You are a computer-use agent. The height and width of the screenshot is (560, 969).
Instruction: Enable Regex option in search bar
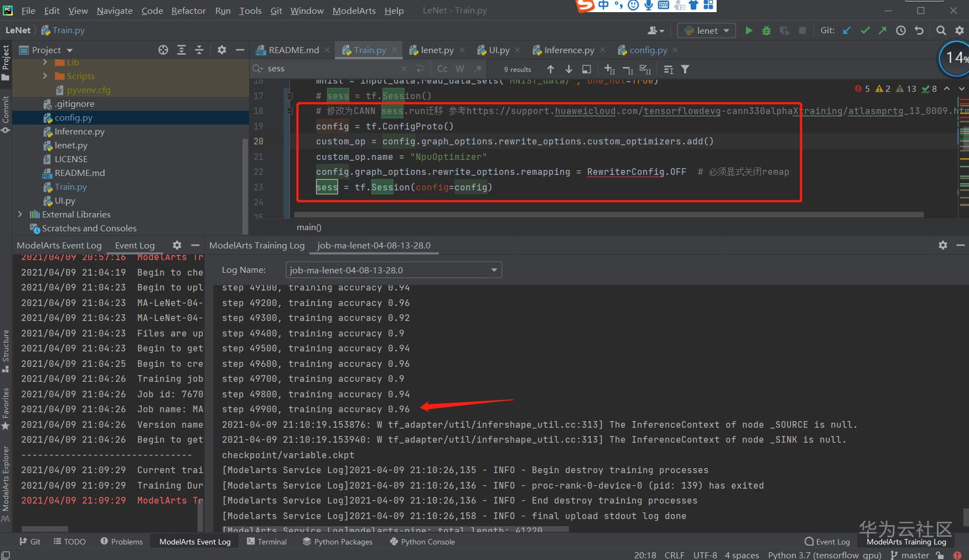pos(478,69)
